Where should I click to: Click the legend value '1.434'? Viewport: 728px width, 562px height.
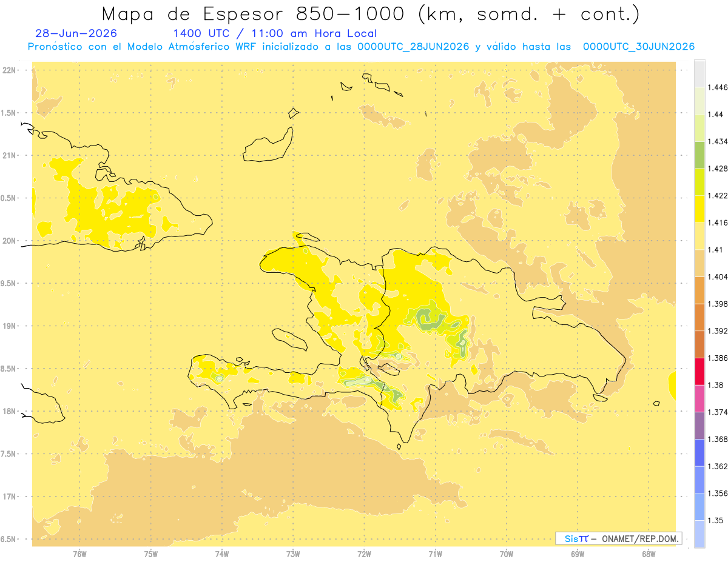pos(718,141)
